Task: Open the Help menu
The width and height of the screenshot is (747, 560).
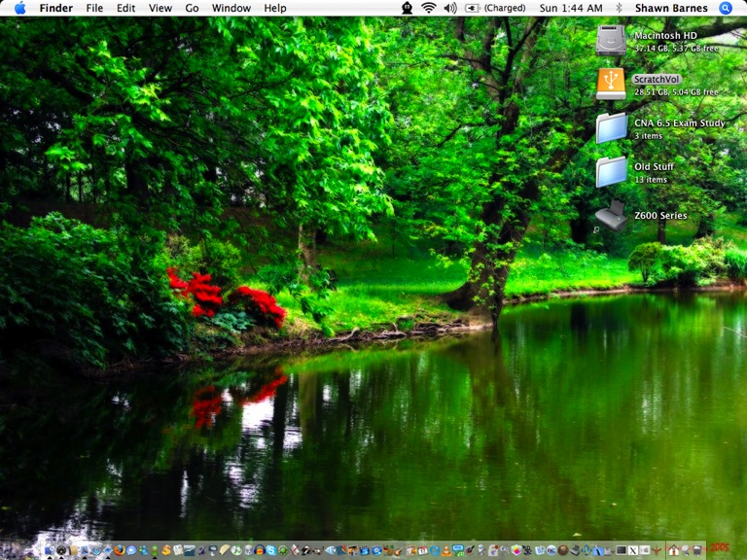Action: click(x=275, y=8)
